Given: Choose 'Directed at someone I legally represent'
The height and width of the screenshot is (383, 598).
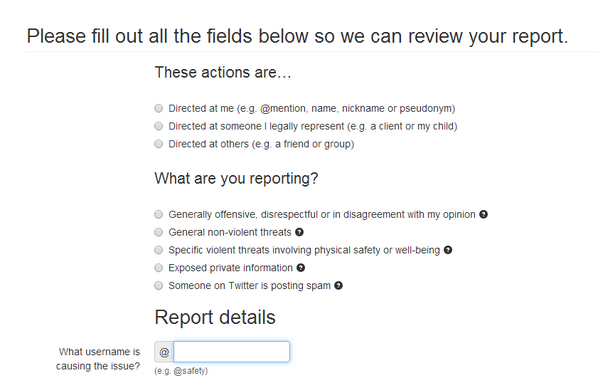Looking at the screenshot, I should (x=158, y=126).
